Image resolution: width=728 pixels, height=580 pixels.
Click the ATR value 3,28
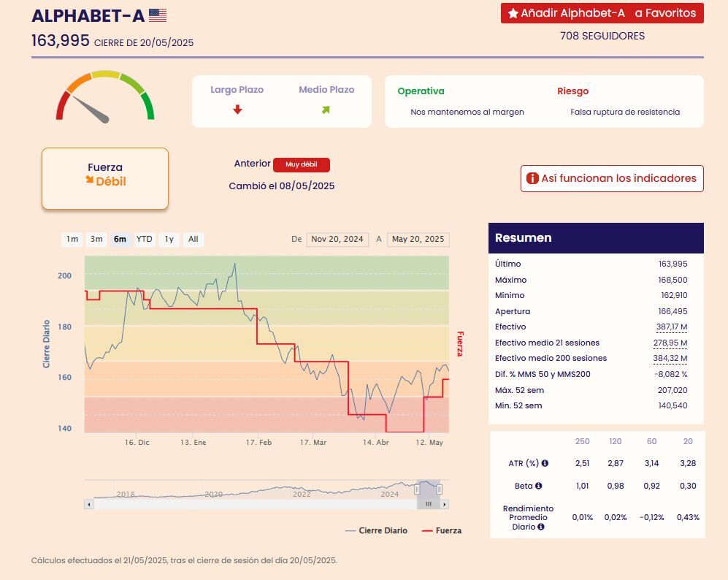pos(688,463)
